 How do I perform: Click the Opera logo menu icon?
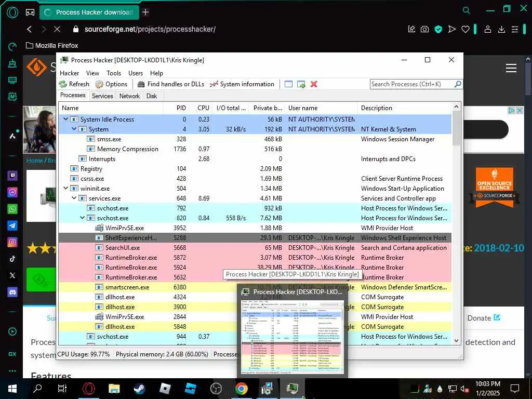coord(12,12)
